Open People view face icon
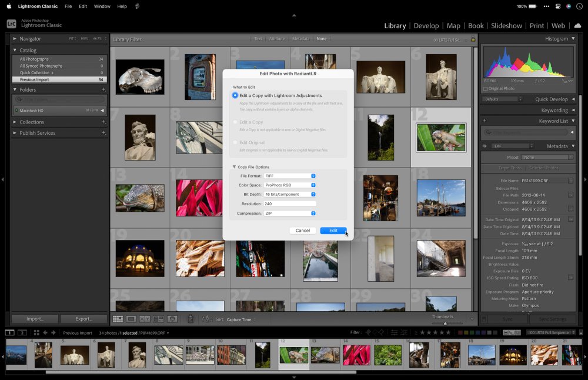This screenshot has height=380, width=588. [x=172, y=319]
